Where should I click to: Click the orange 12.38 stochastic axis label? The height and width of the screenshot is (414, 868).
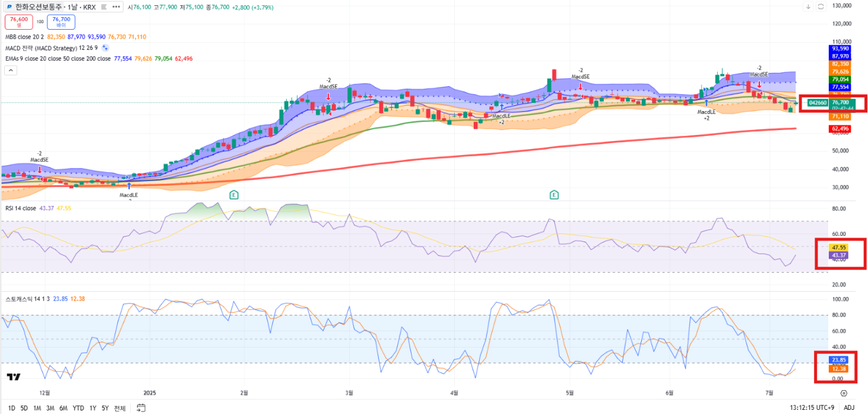(x=839, y=369)
